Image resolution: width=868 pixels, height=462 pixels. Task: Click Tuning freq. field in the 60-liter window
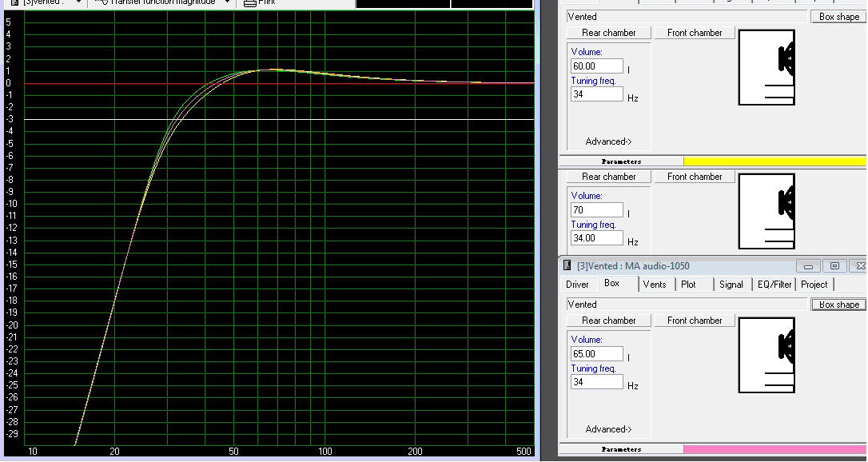[x=597, y=94]
